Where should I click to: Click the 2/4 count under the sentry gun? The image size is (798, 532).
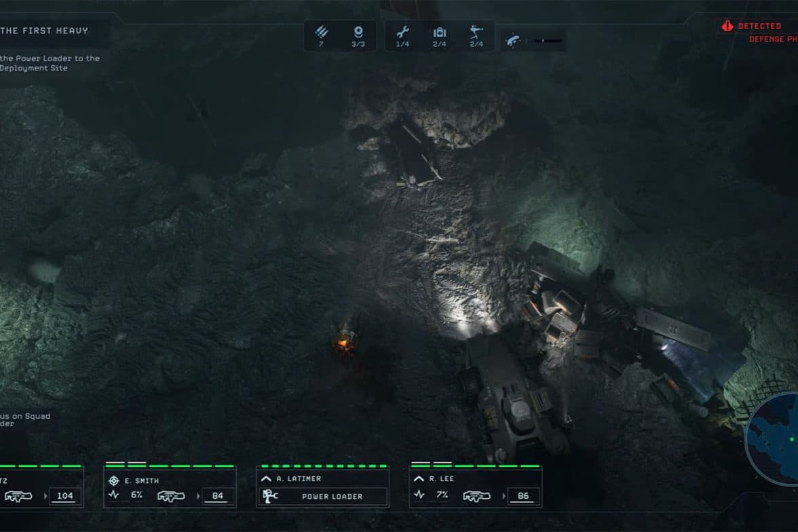click(x=476, y=44)
